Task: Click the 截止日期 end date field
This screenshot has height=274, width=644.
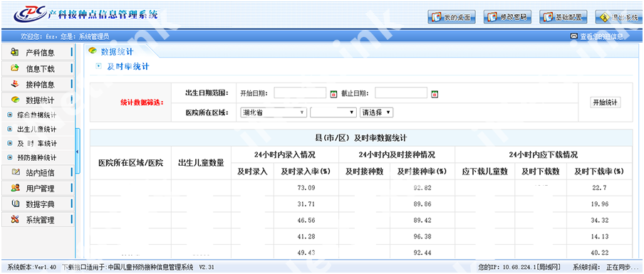Action: 401,93
